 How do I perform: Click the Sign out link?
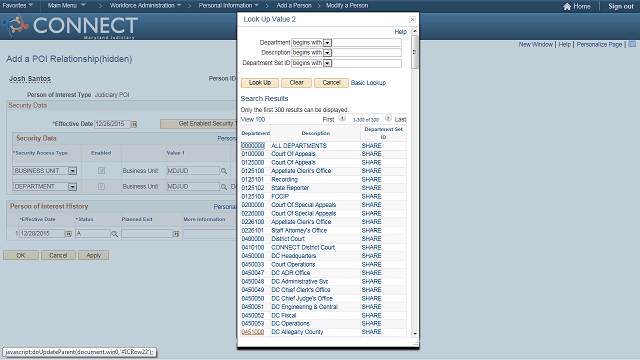(621, 6)
